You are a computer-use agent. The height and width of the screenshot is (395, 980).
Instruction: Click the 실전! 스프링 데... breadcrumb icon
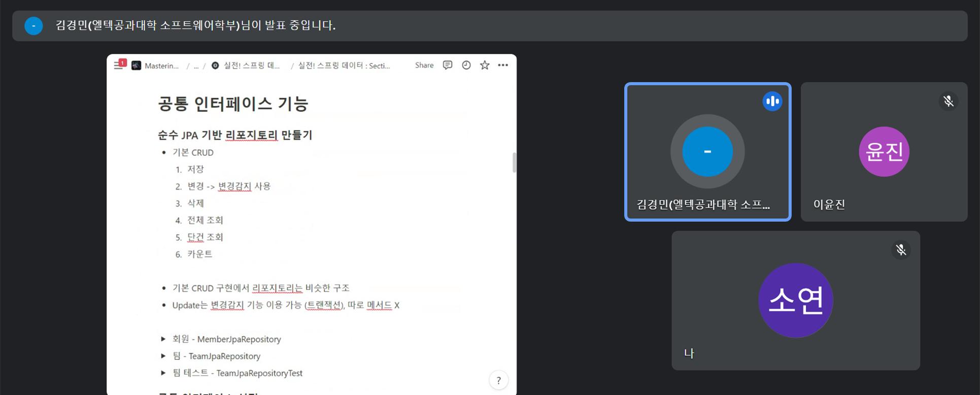215,65
